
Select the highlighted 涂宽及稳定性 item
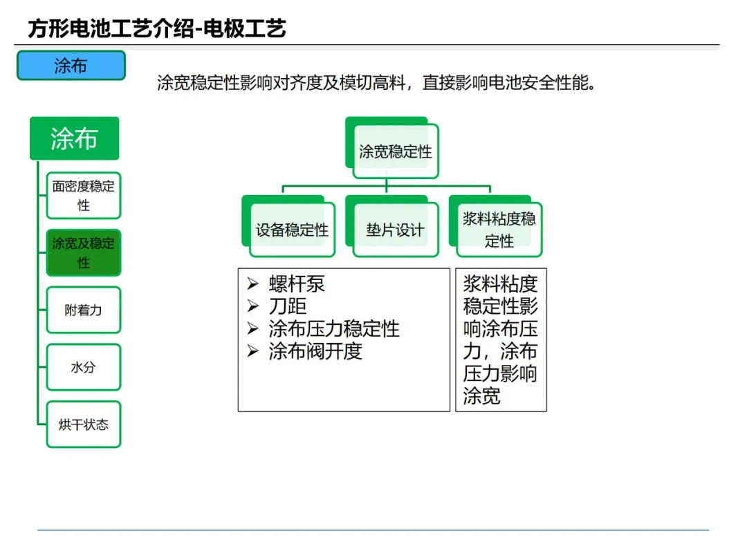click(84, 253)
